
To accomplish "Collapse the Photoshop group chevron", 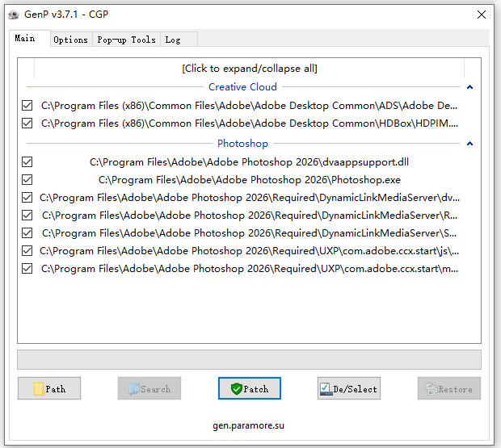I will tap(469, 144).
